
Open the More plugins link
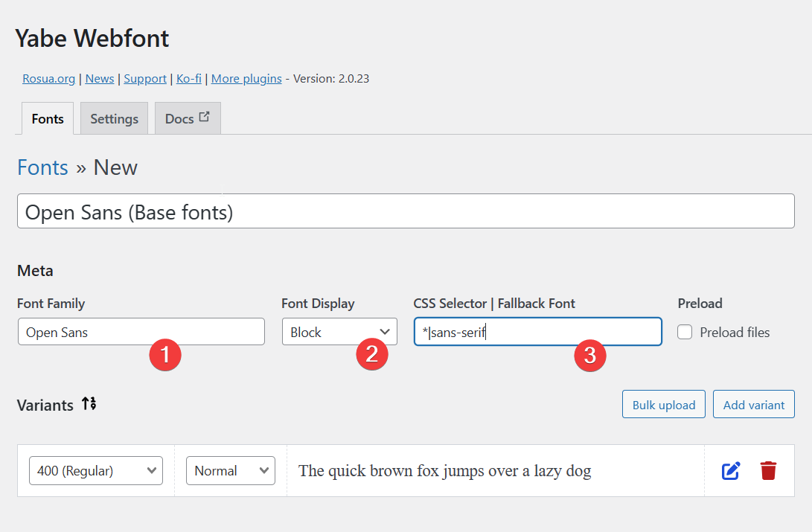coord(246,79)
